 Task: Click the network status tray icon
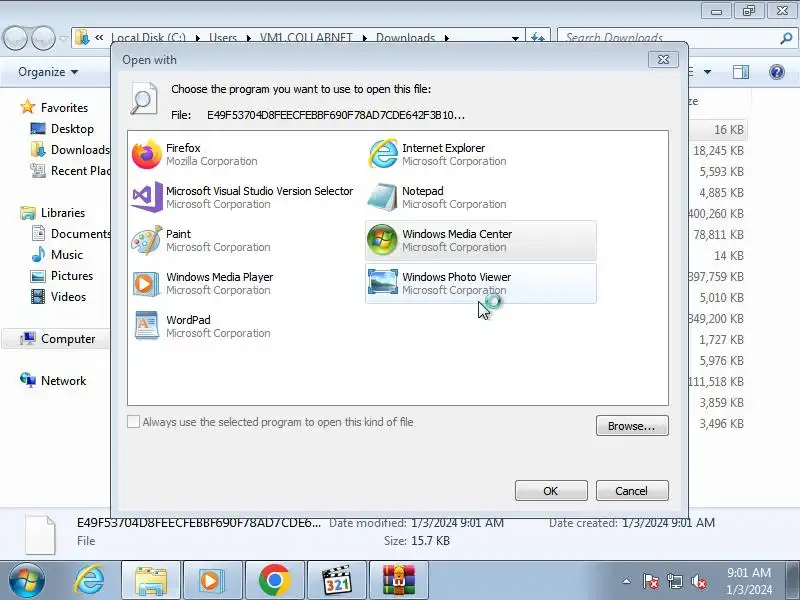(674, 581)
